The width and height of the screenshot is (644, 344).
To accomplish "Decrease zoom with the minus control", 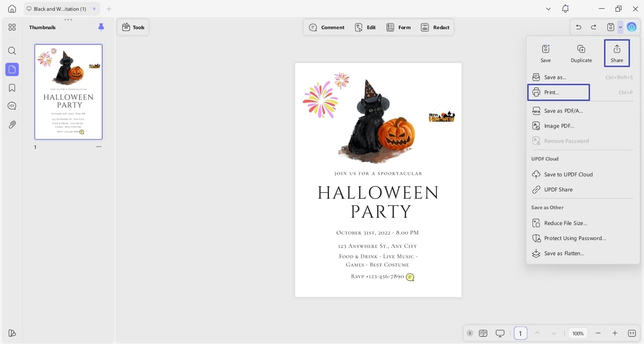I will pos(598,333).
